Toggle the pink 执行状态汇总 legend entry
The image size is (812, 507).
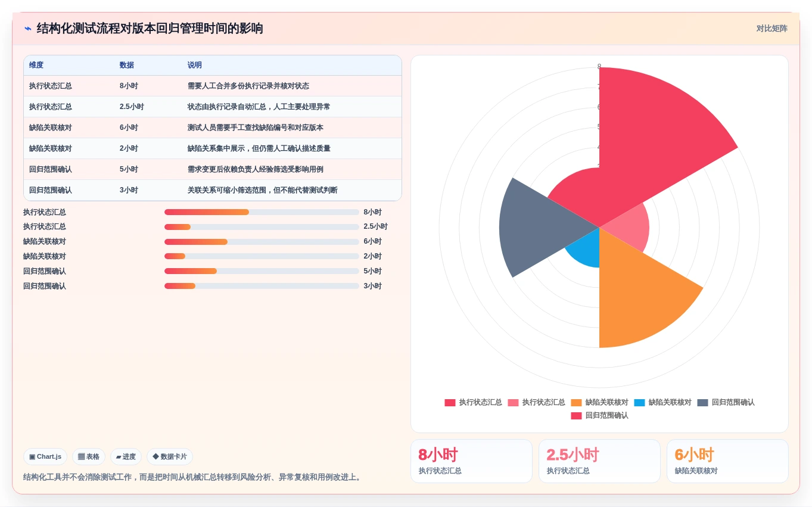click(x=536, y=403)
